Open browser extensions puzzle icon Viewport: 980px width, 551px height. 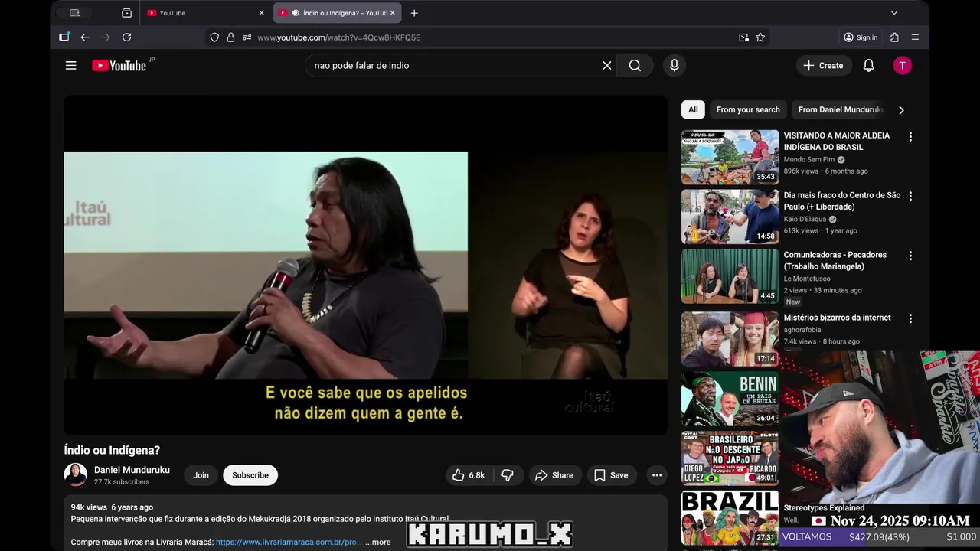point(894,37)
